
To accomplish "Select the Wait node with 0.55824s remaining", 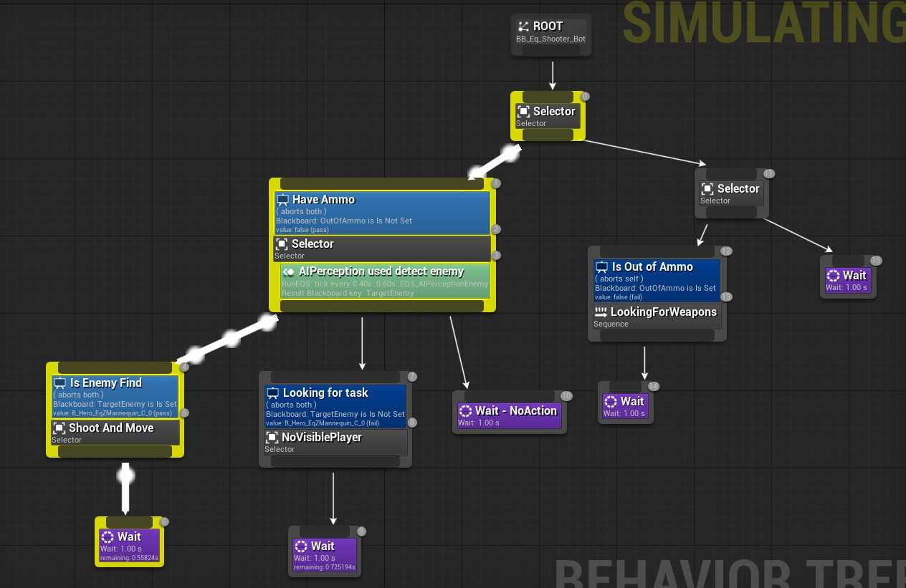I will coord(130,543).
